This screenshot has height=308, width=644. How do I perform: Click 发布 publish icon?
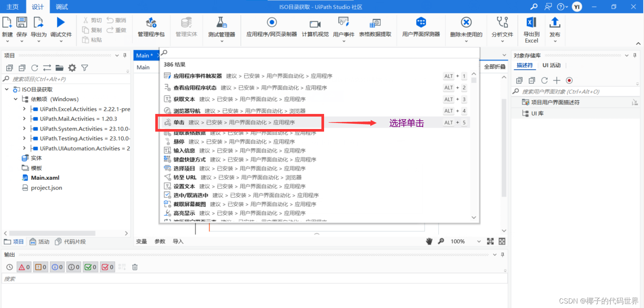point(555,23)
